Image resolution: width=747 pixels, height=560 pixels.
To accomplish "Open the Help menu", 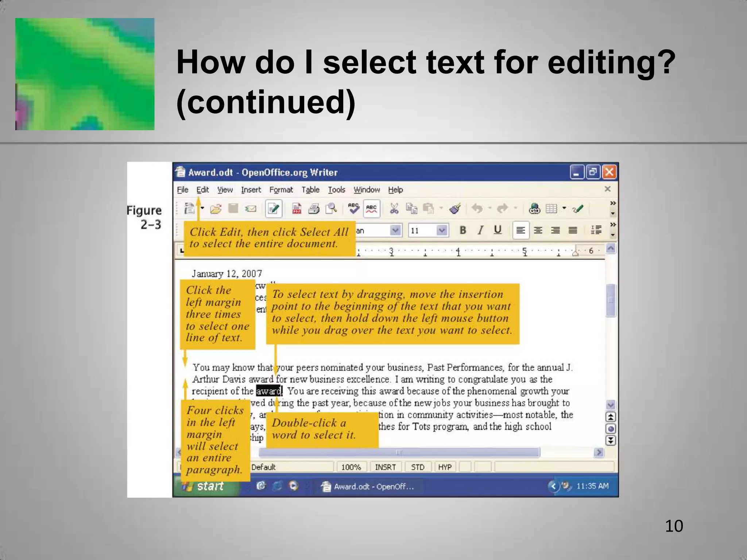I will tap(395, 190).
